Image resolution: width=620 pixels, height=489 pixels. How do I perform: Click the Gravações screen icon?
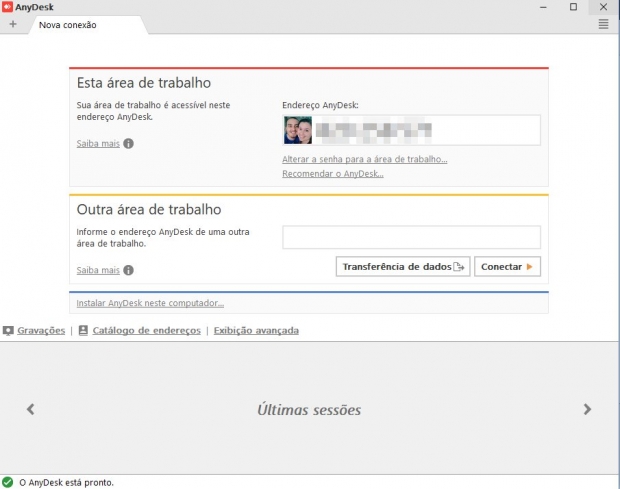(8, 330)
